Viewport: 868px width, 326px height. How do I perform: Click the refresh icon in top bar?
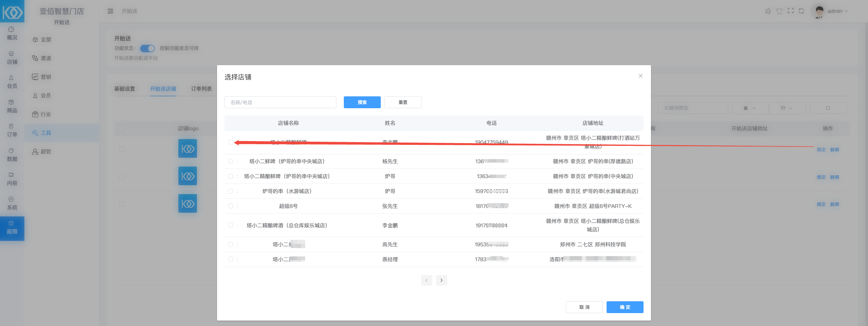click(x=801, y=11)
